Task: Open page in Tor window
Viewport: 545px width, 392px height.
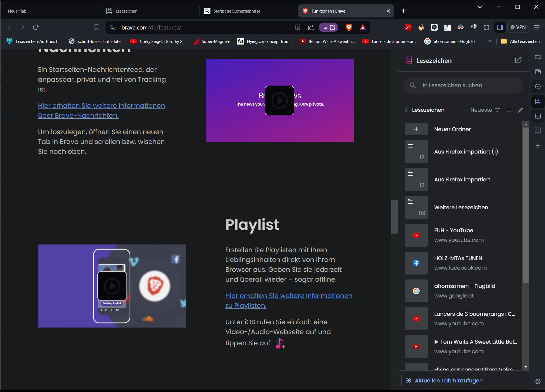Action: 328,27
